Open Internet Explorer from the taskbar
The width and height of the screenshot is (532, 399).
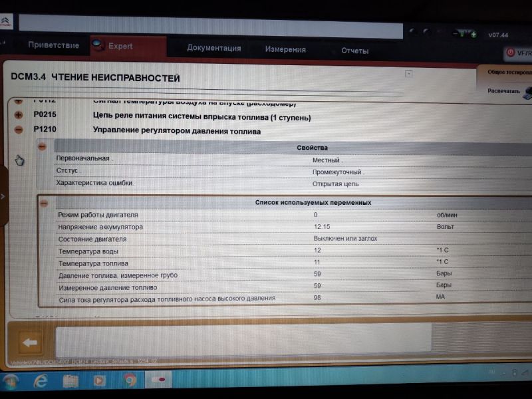click(41, 382)
